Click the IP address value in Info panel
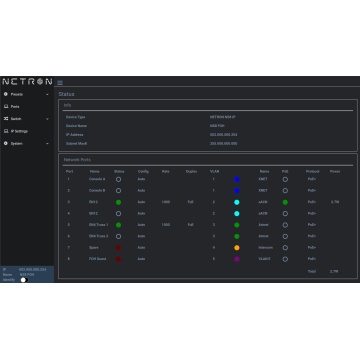 pyautogui.click(x=223, y=135)
